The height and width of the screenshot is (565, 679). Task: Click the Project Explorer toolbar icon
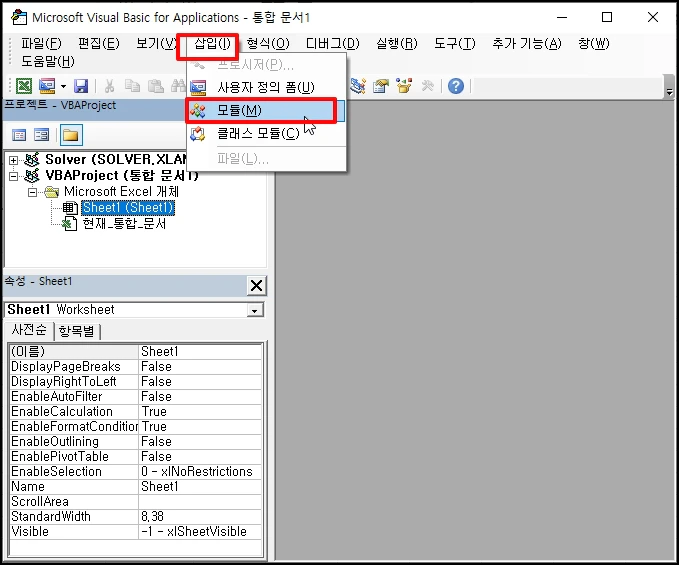pos(358,86)
